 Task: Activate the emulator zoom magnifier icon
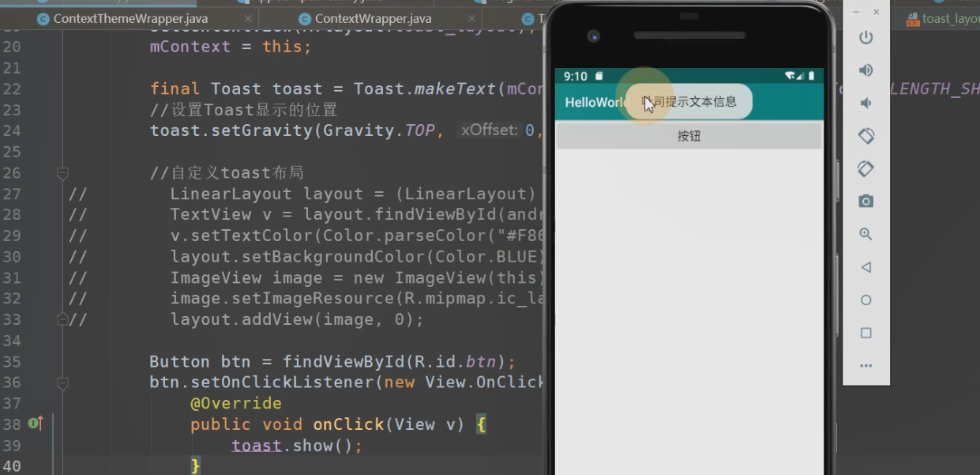pyautogui.click(x=866, y=234)
